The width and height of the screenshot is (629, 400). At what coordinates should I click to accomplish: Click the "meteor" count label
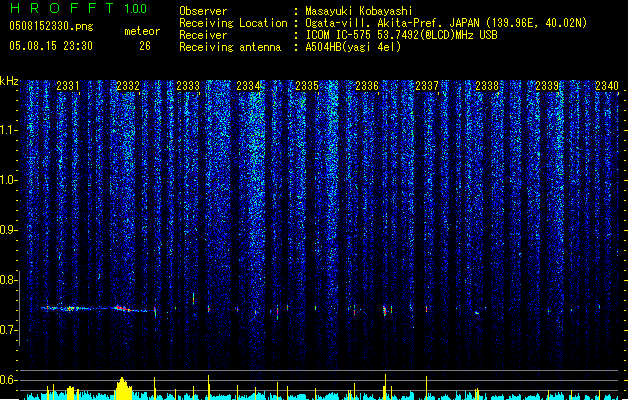(142, 31)
